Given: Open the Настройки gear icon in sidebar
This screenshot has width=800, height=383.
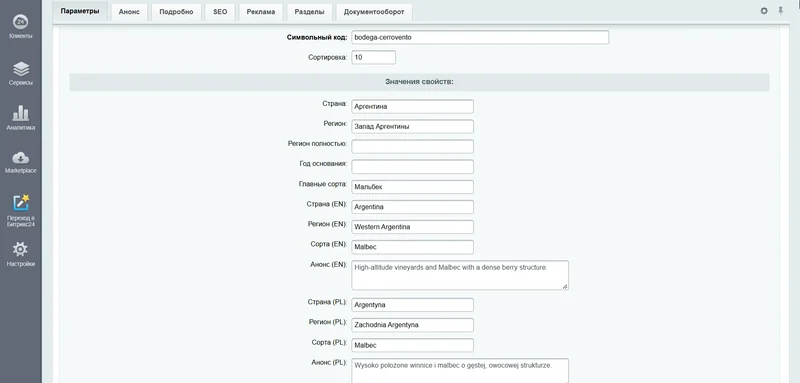Looking at the screenshot, I should click(20, 249).
